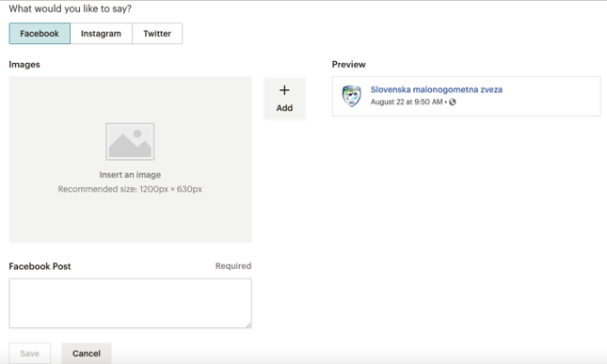Click the text area resize handle
Screen dimensions: 607x364
click(248, 324)
